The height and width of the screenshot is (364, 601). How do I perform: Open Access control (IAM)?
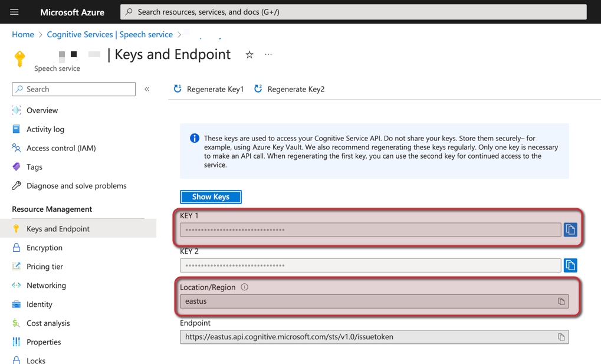(61, 148)
